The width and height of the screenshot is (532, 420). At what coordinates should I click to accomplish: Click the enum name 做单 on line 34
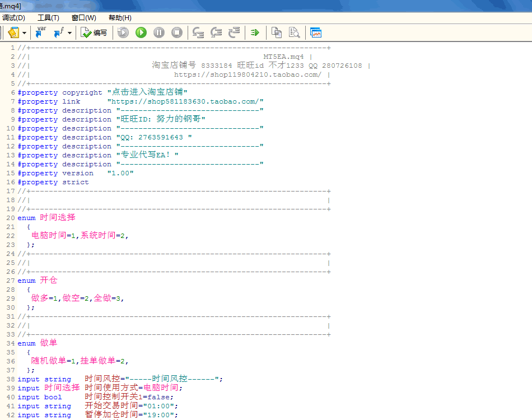49,343
